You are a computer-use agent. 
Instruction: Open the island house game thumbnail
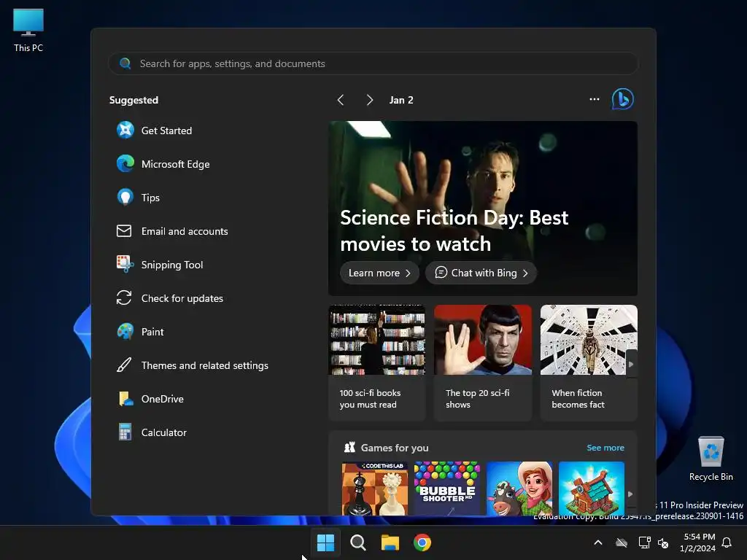(591, 488)
